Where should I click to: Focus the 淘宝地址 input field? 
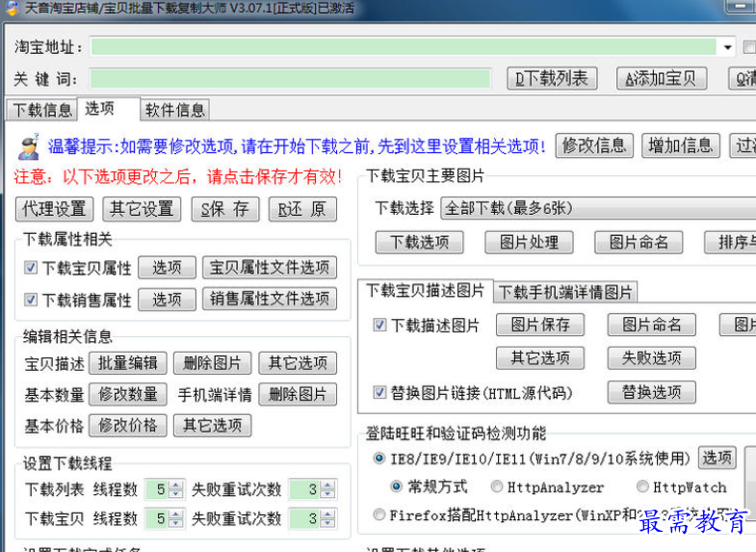coord(404,47)
